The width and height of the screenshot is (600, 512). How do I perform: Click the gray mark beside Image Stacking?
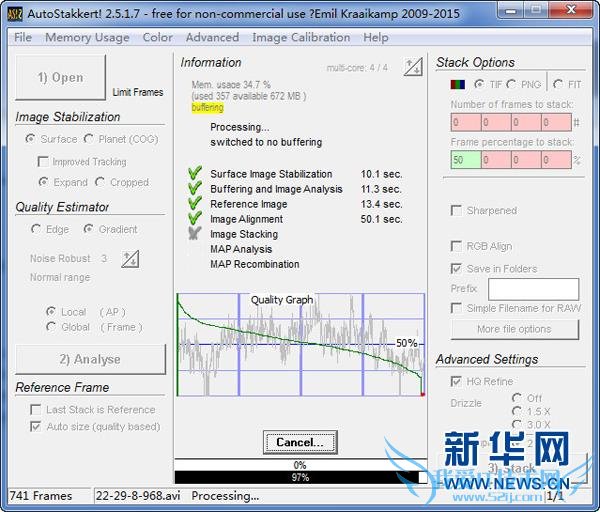pos(195,233)
